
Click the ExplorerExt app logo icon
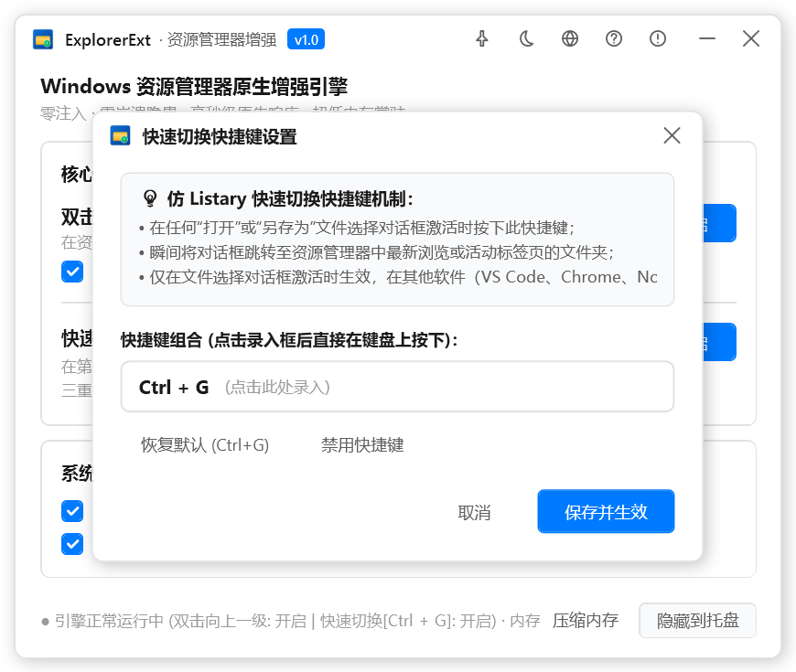tap(43, 39)
